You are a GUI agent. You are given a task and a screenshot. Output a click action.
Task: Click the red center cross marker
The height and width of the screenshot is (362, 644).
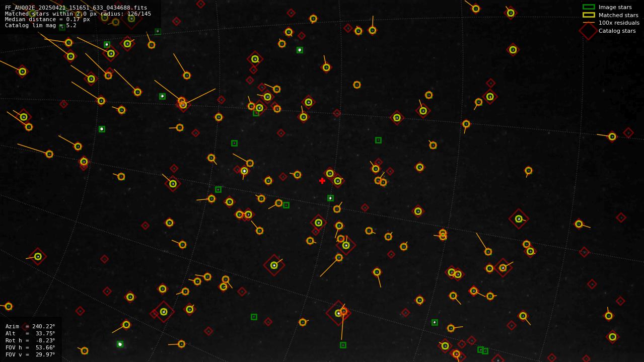[x=322, y=181]
